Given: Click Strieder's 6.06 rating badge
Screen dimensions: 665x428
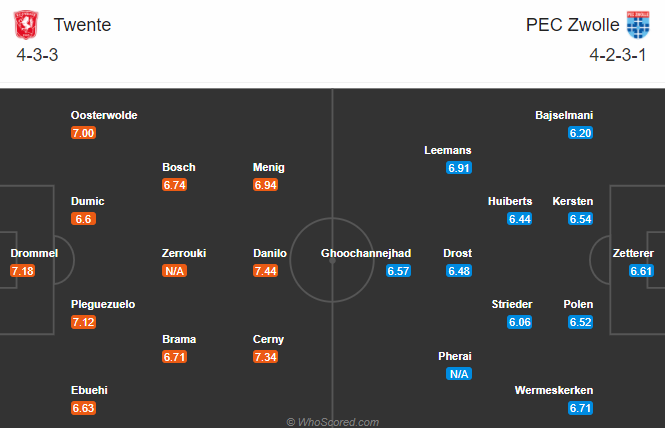Looking at the screenshot, I should pyautogui.click(x=519, y=322).
